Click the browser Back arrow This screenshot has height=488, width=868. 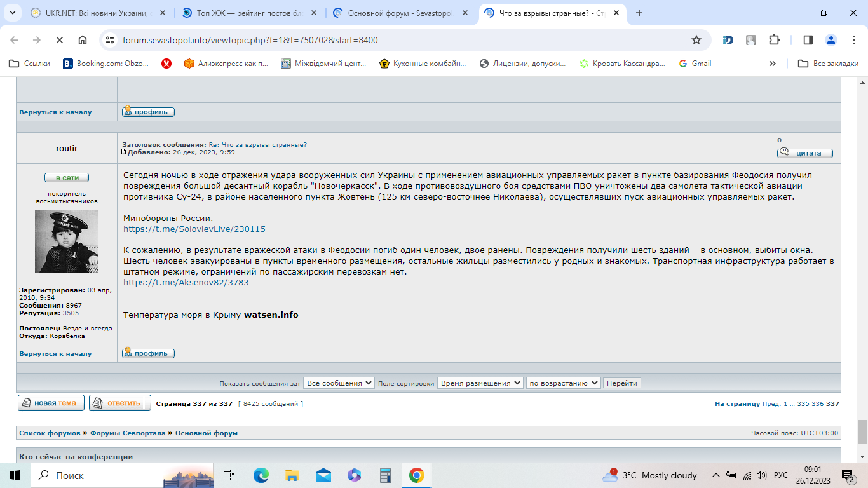tap(14, 40)
